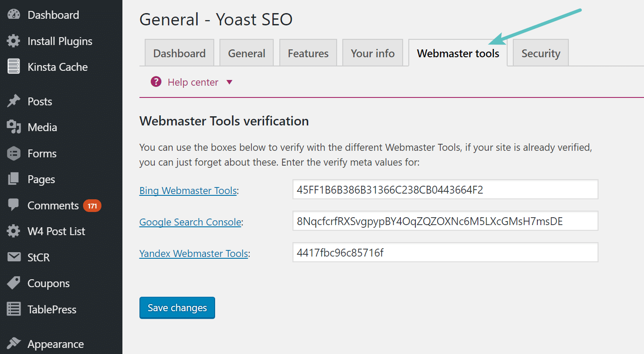This screenshot has width=644, height=354.
Task: Click the Help center question mark icon
Action: tap(156, 82)
